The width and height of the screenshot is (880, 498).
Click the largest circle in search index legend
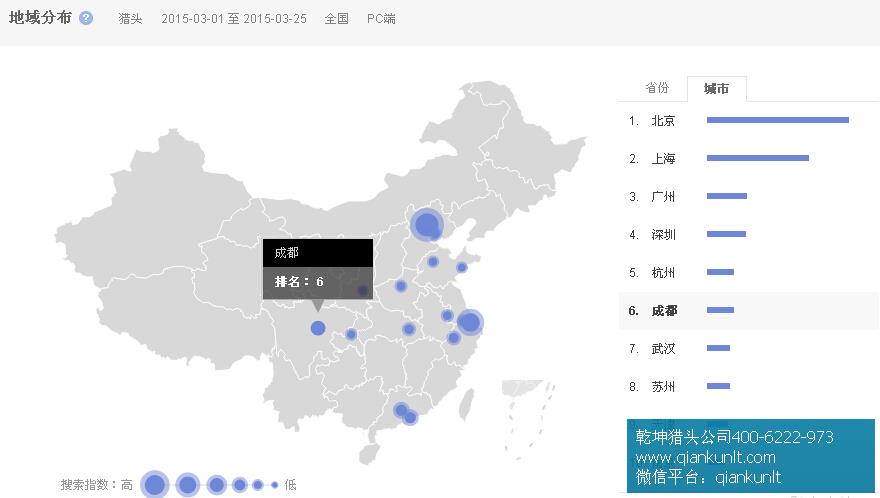click(154, 485)
